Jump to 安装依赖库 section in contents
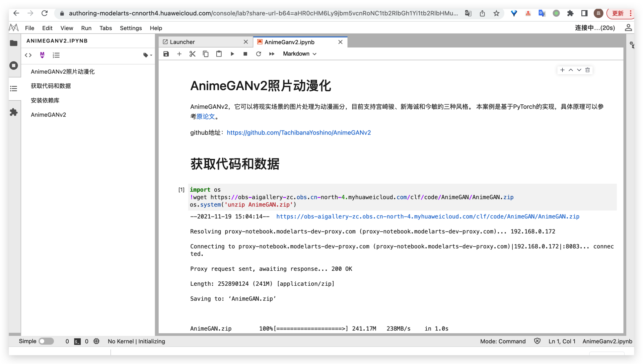Screen dimensions: 643x364 45,100
